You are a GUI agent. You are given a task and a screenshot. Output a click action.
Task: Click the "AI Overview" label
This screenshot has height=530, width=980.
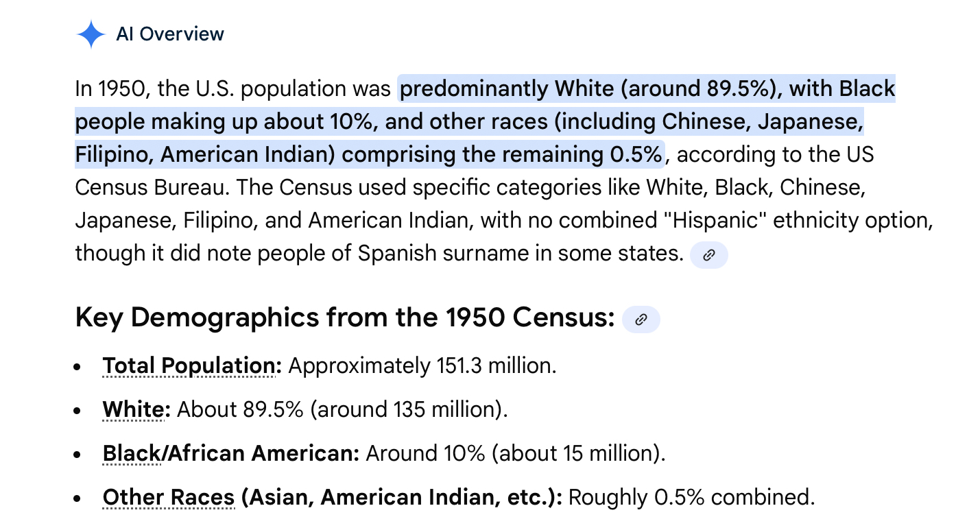click(x=170, y=34)
